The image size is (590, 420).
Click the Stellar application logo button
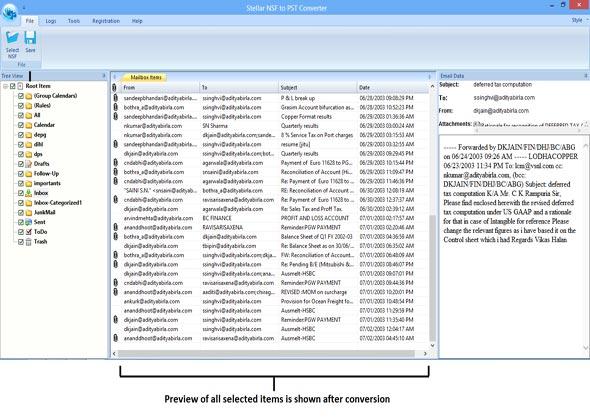pyautogui.click(x=9, y=13)
